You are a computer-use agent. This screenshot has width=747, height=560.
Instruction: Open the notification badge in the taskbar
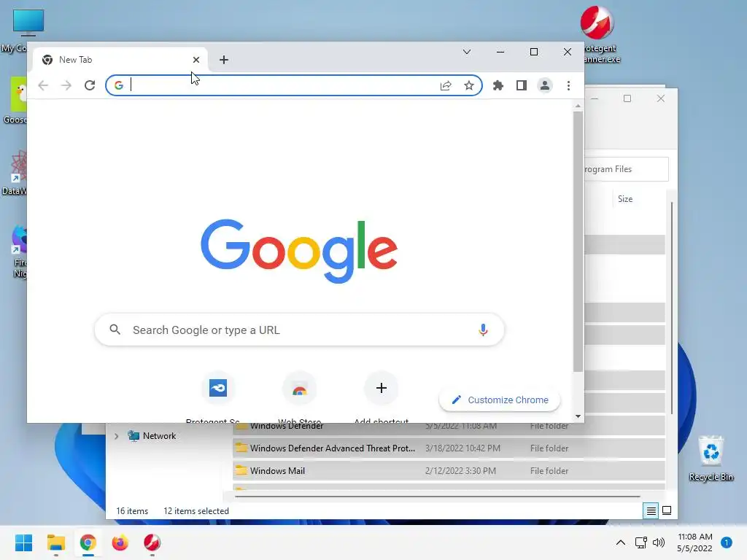click(x=726, y=542)
